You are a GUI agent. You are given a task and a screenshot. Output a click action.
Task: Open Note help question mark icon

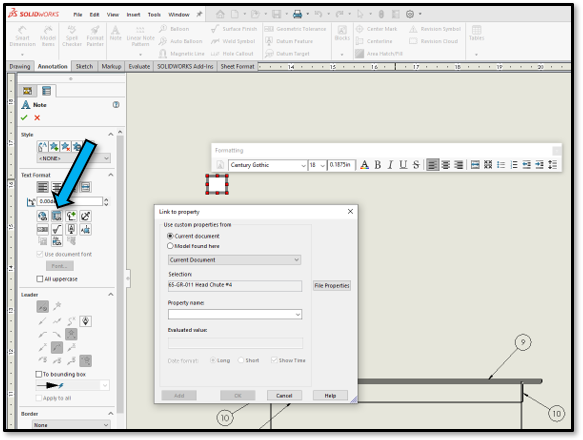point(116,105)
